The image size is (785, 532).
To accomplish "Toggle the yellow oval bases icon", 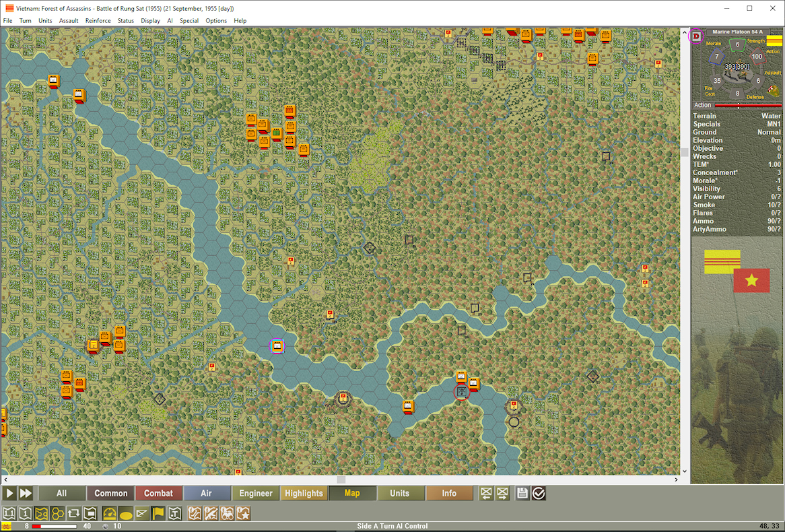I will pyautogui.click(x=126, y=513).
